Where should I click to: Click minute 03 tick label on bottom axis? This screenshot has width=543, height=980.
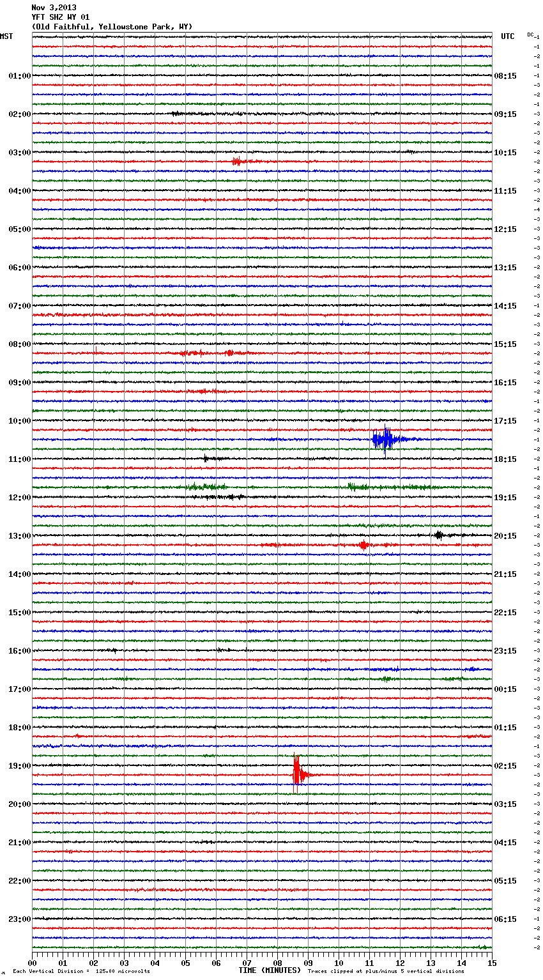pos(124,963)
